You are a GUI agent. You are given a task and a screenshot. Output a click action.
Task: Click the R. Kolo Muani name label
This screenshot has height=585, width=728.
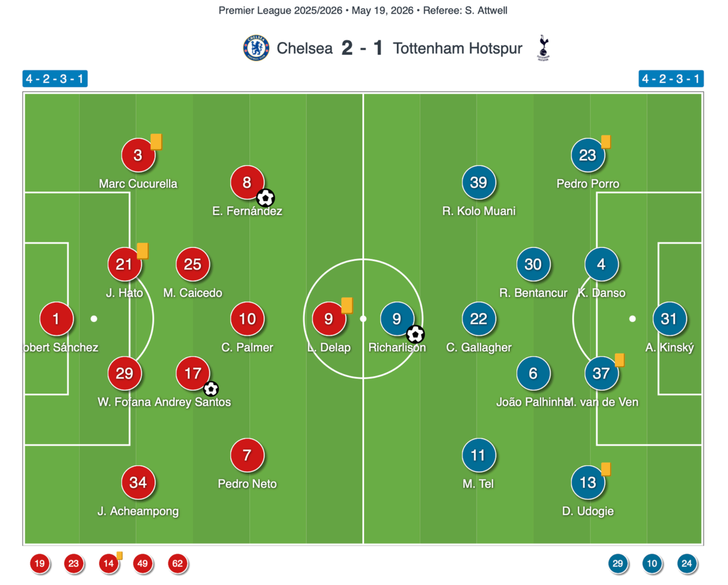479,211
